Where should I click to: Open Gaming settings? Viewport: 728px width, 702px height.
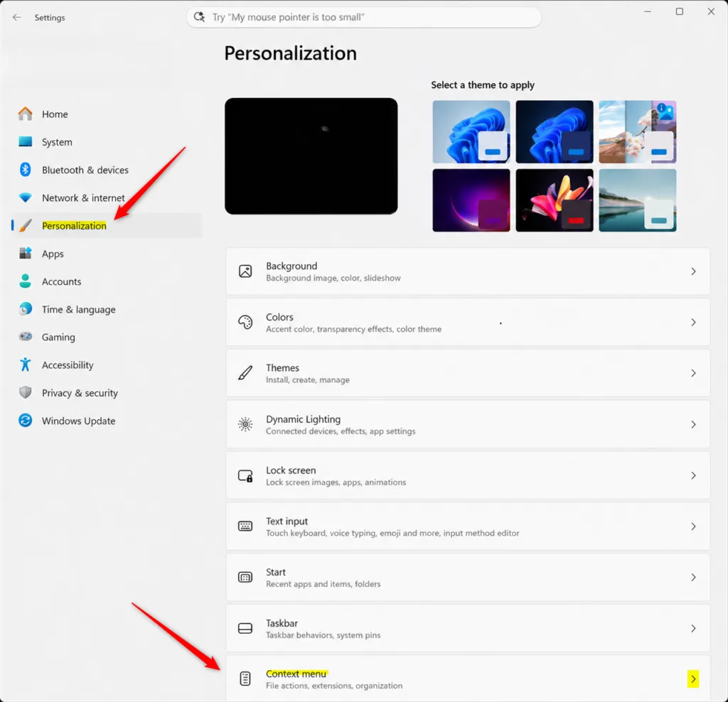pos(107,337)
